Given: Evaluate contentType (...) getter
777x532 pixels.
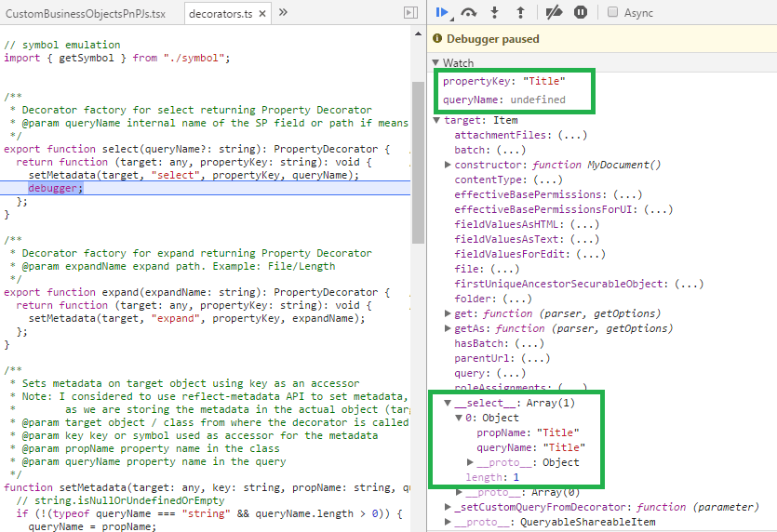Looking at the screenshot, I should coord(547,180).
